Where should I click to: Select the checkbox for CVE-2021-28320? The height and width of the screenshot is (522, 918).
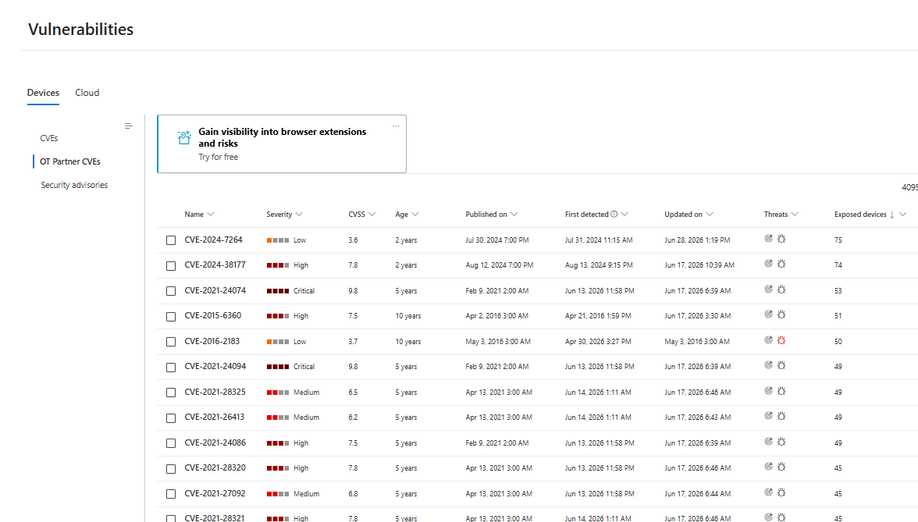171,469
